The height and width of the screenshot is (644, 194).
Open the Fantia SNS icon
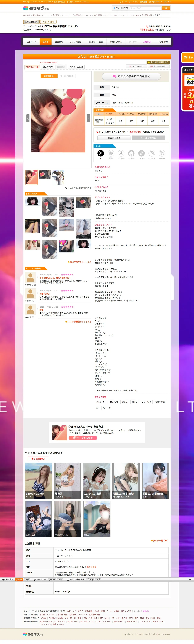(162, 153)
